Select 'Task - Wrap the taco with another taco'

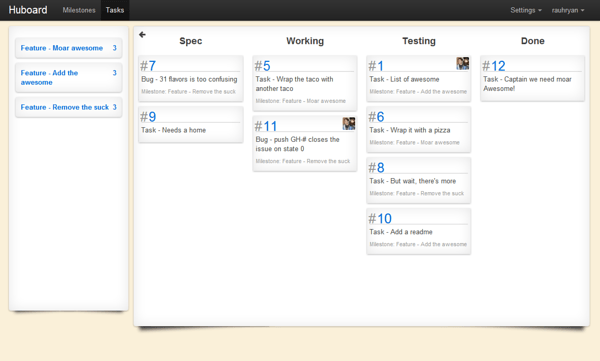(294, 84)
